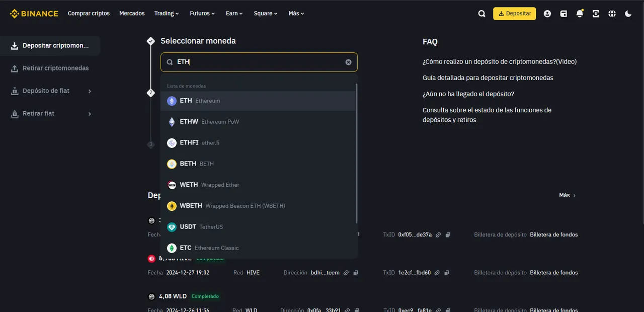Click the WETH coin icon
644x312 pixels.
[172, 185]
